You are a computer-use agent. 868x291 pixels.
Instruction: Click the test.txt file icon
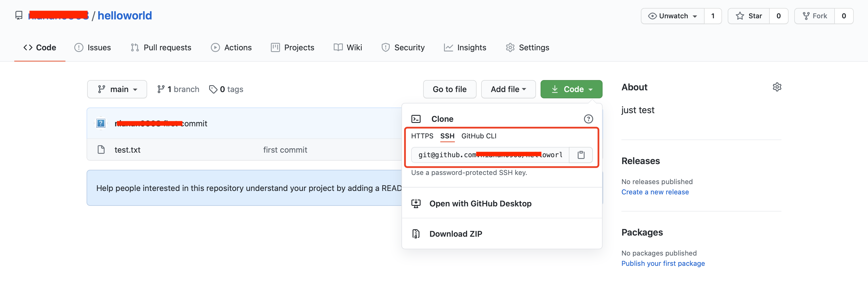click(101, 150)
